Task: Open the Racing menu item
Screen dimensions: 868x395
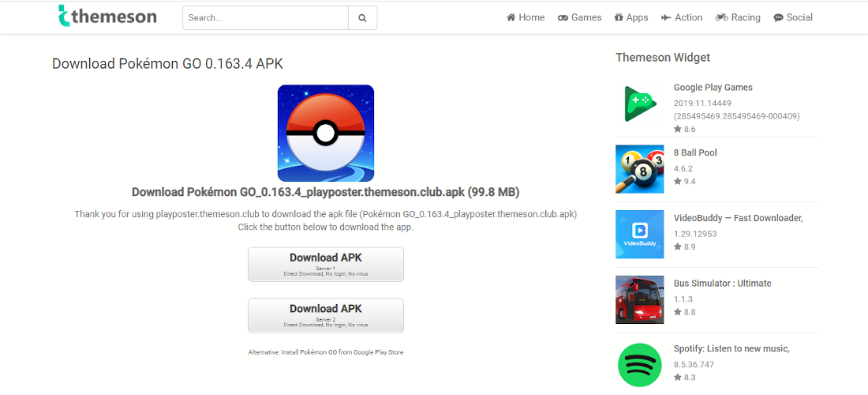Action: (738, 17)
